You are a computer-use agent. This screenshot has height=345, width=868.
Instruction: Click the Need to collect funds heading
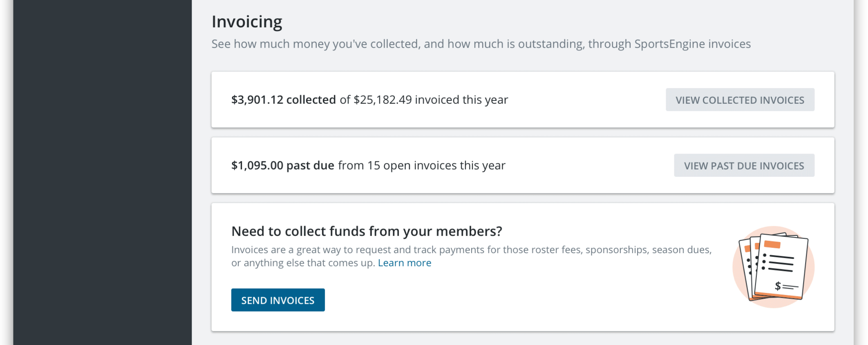(x=366, y=231)
